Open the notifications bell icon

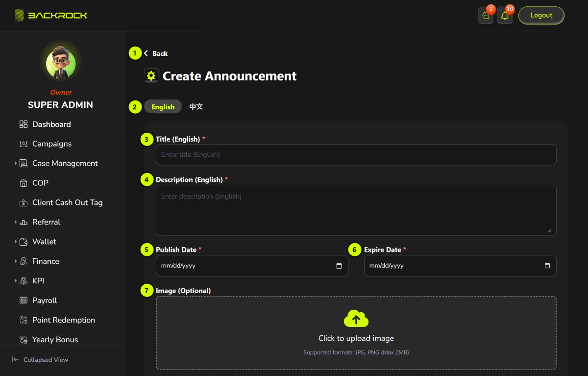point(505,16)
